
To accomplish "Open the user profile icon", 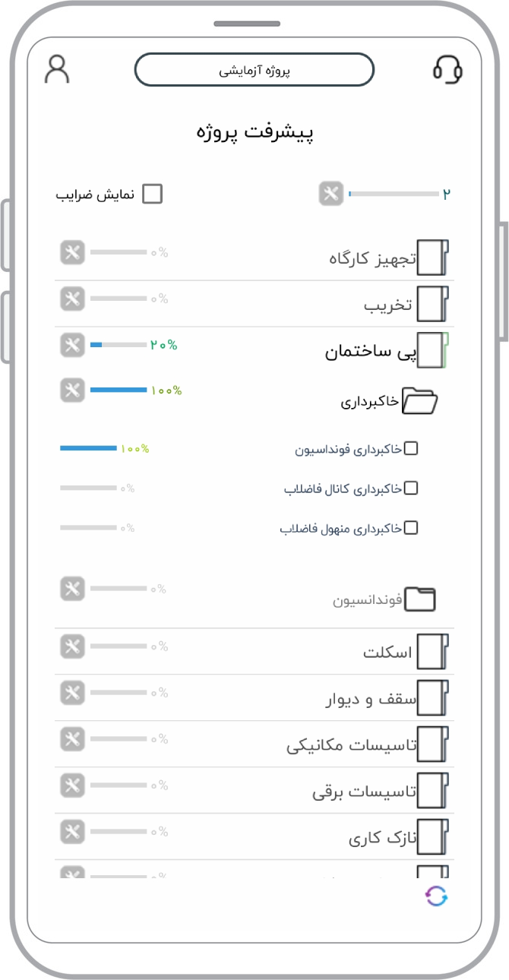I will pos(57,69).
